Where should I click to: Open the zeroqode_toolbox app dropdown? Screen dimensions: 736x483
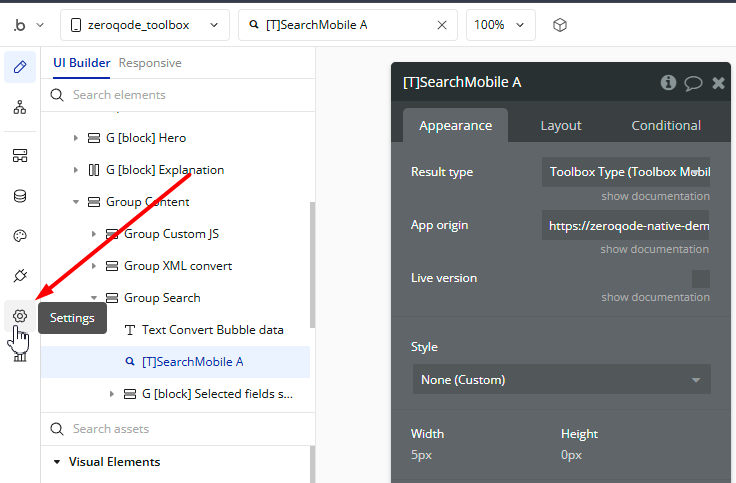pos(145,25)
